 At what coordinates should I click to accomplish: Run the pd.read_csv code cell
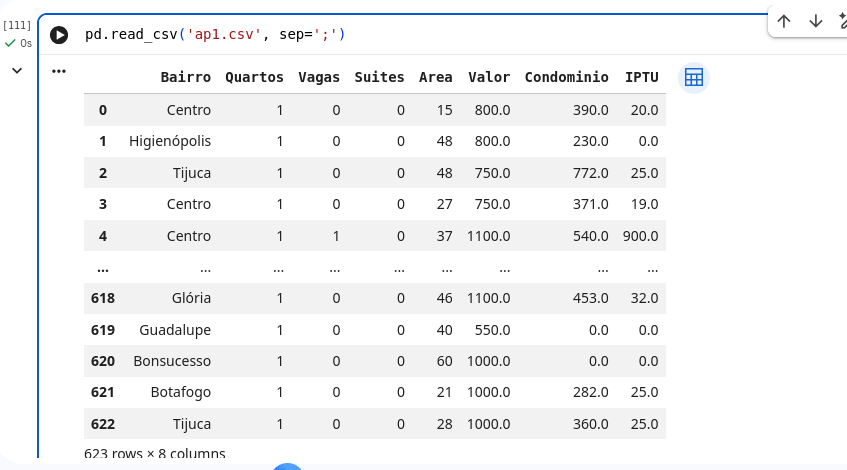coord(59,35)
